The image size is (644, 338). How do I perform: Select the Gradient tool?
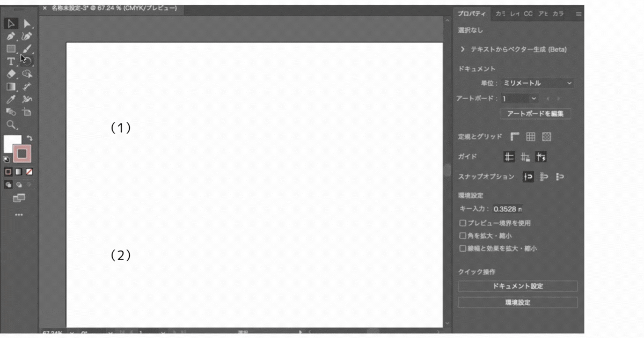11,86
